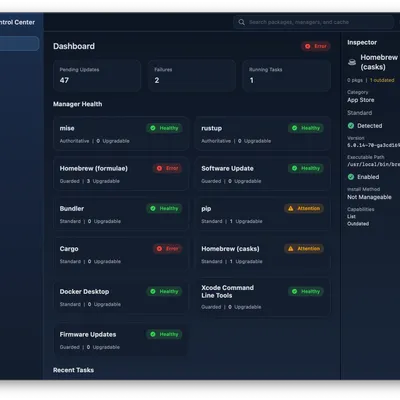The height and width of the screenshot is (400, 400).
Task: Click the Healthy badge on rustup
Action: (x=306, y=128)
